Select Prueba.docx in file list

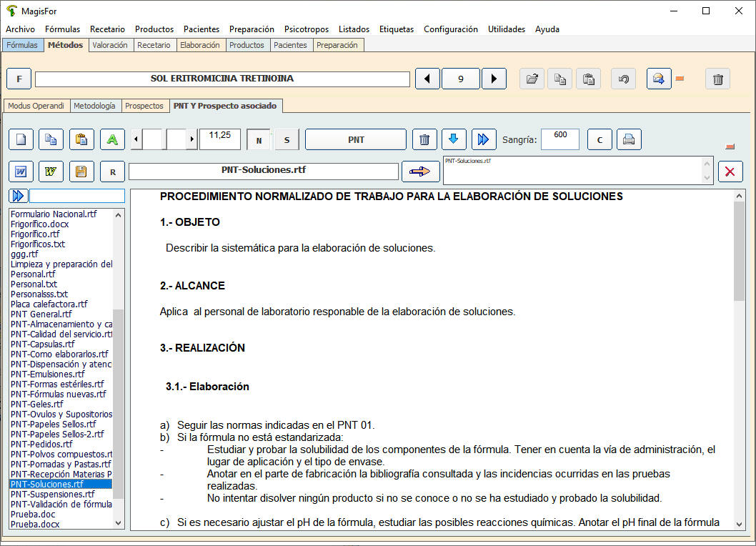[61, 525]
